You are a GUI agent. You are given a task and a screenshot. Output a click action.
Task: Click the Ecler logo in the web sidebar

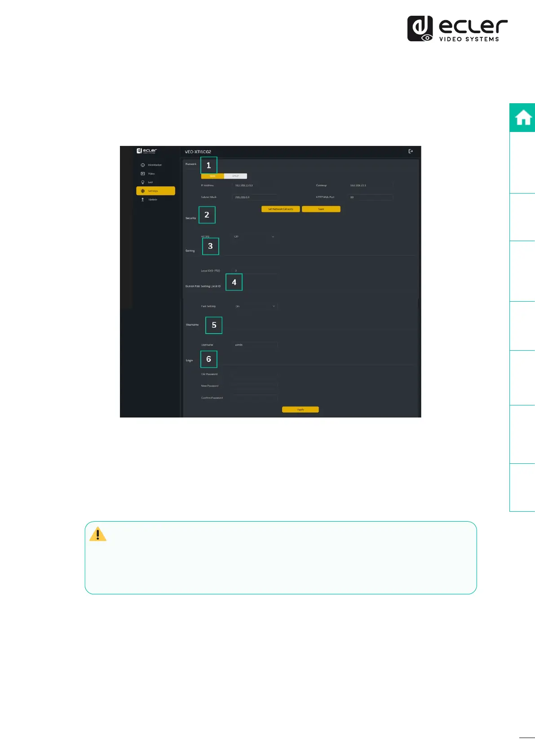pos(147,151)
